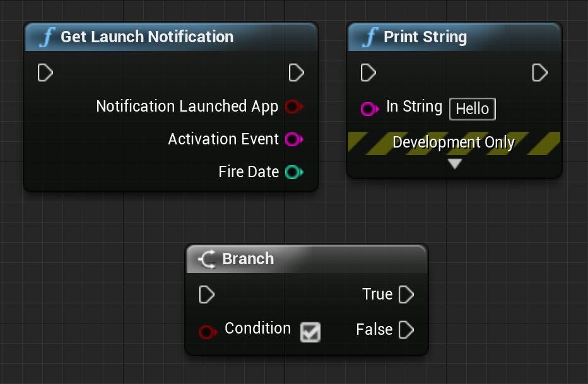Click the In String Hello text field
This screenshot has width=588, height=384.
473,109
